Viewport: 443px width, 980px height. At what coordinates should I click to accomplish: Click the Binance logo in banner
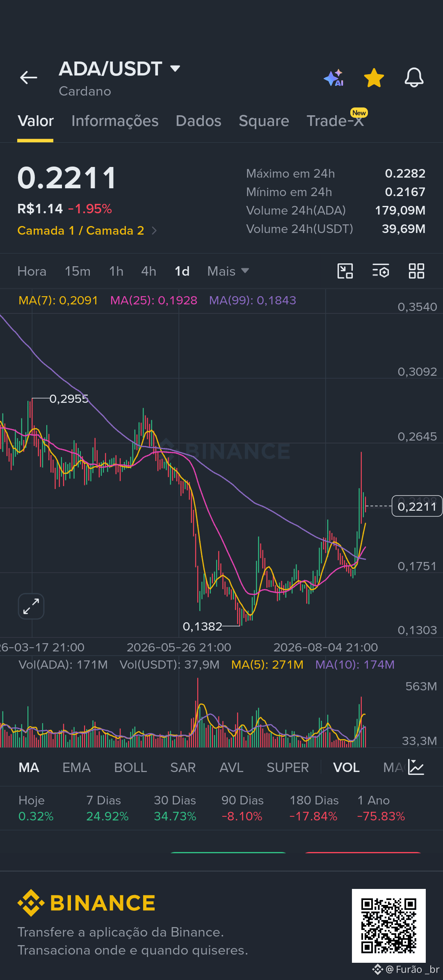click(x=86, y=903)
